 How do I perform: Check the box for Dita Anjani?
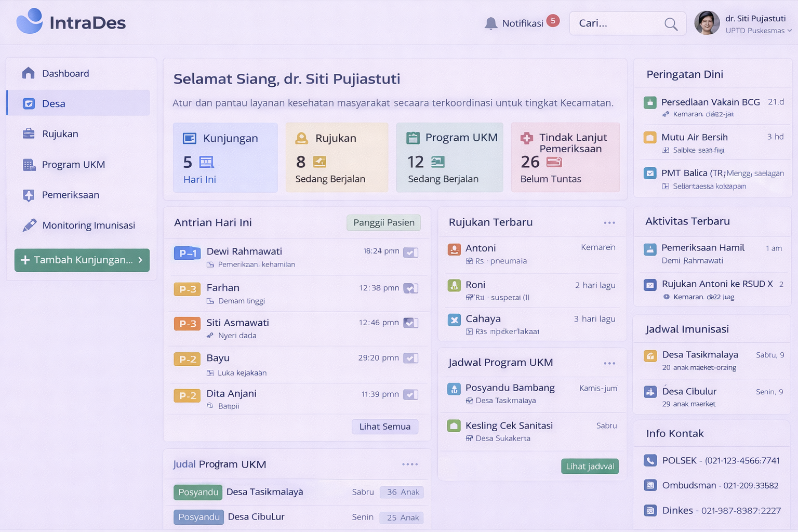point(410,395)
